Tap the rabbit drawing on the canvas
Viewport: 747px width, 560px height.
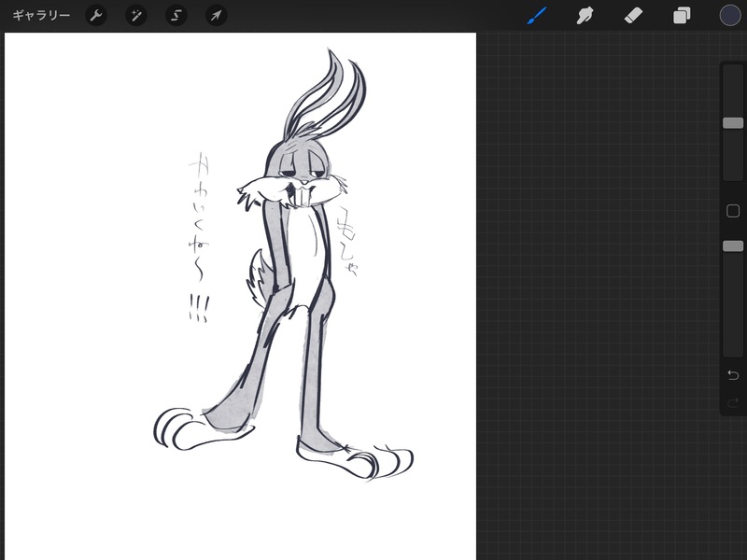[286, 267]
